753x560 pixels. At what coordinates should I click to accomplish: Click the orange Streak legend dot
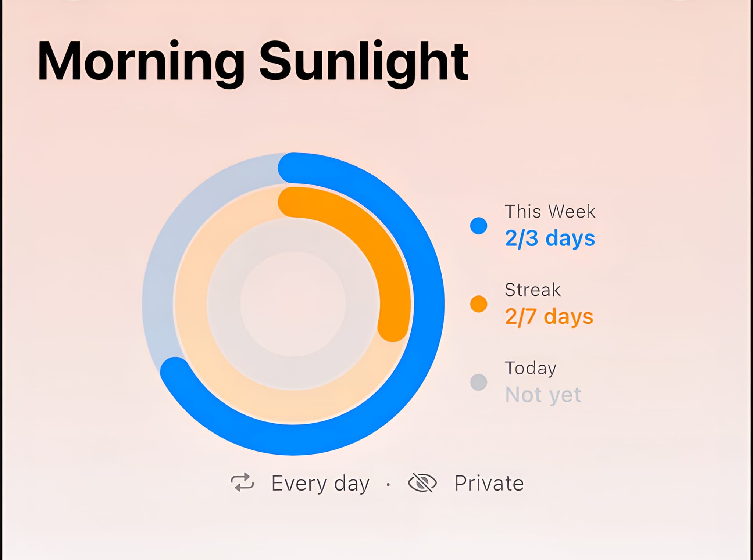point(479,304)
